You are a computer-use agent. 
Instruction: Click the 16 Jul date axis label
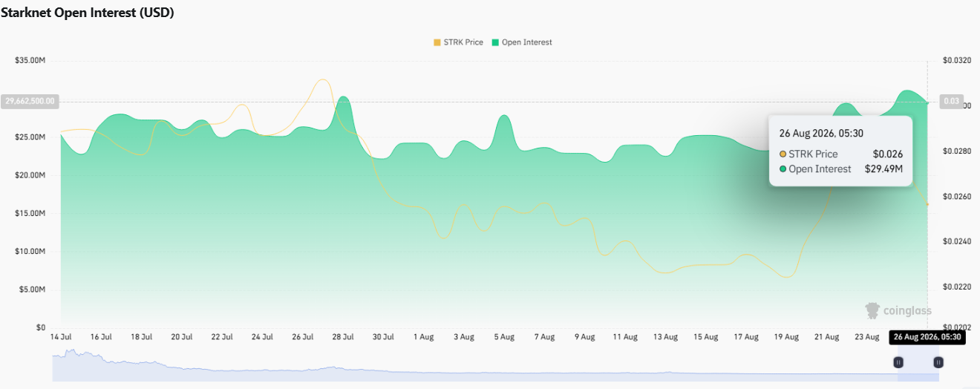101,336
